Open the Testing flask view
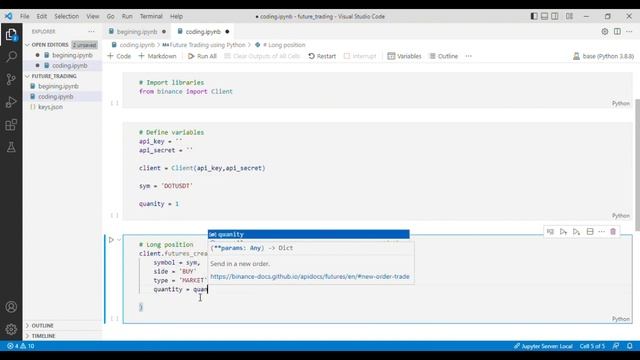 pos(11,147)
